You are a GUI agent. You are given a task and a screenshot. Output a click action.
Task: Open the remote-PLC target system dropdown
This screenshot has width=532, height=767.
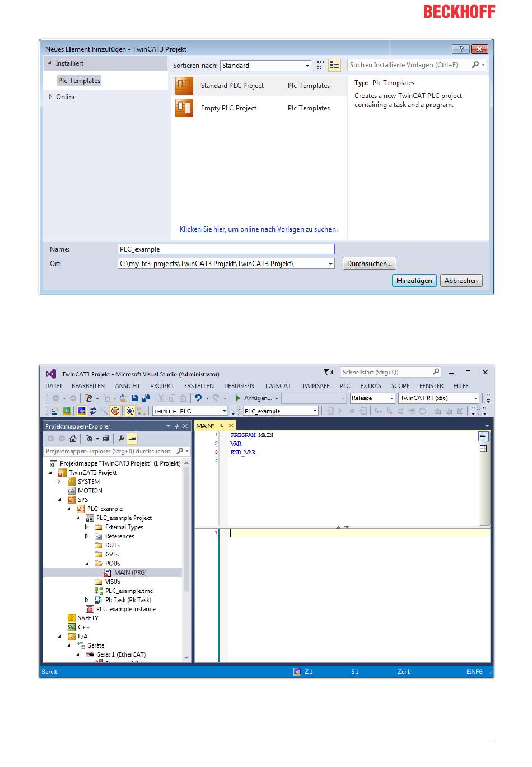click(190, 411)
